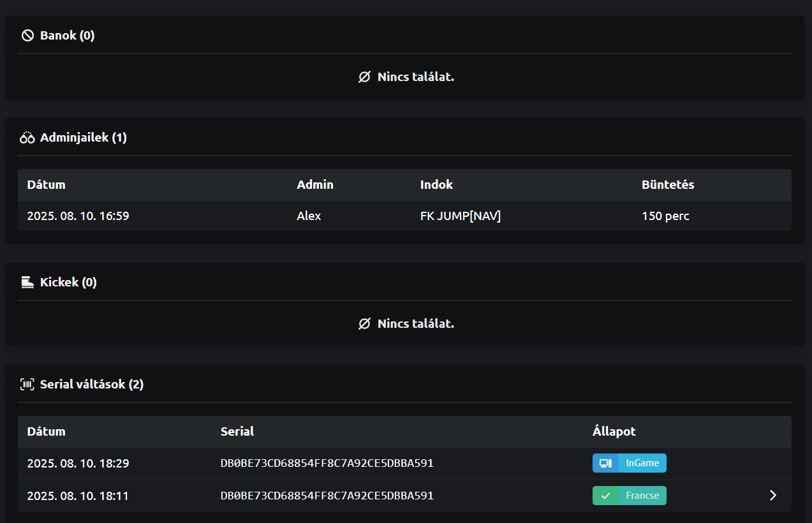Click the 150 perc punishment value
Image resolution: width=812 pixels, height=523 pixels.
[x=665, y=216]
